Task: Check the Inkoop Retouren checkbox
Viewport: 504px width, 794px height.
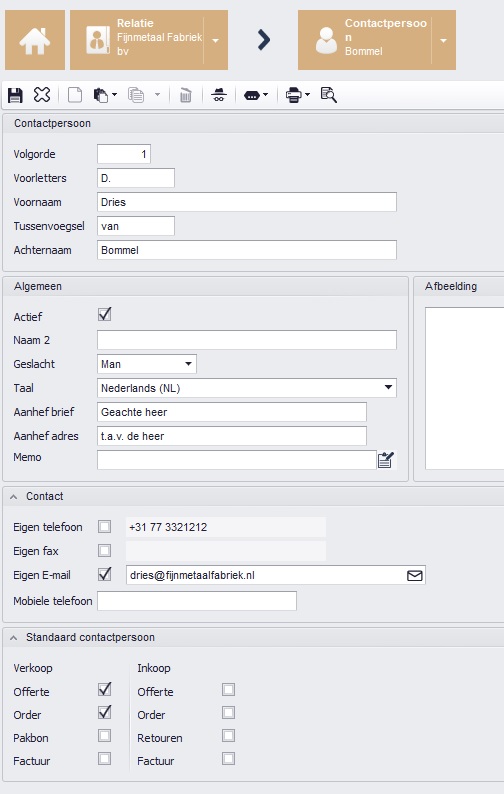Action: coord(228,736)
